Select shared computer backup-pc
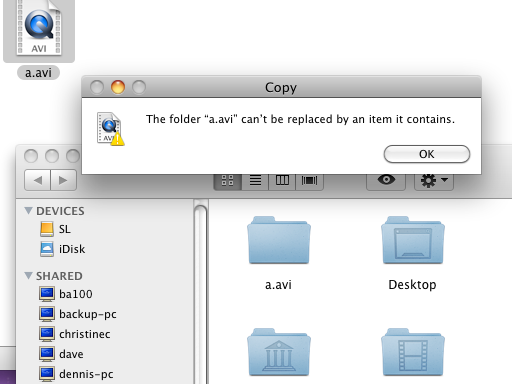 (x=78, y=314)
